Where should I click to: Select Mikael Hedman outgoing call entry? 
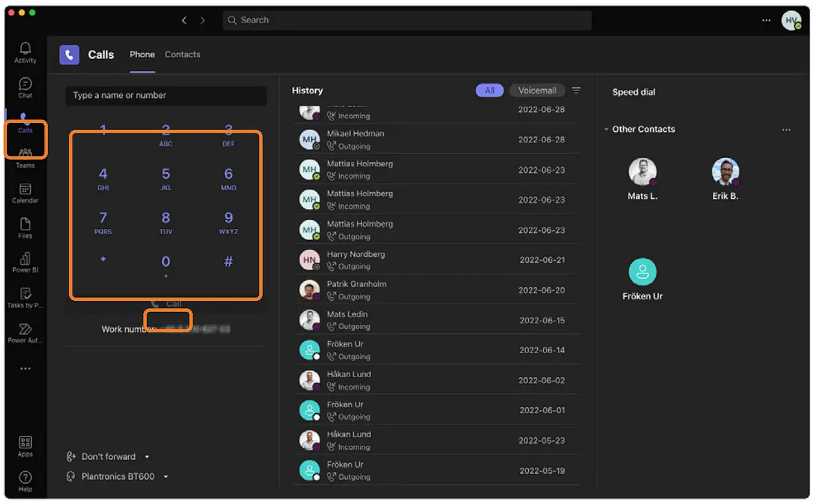436,140
